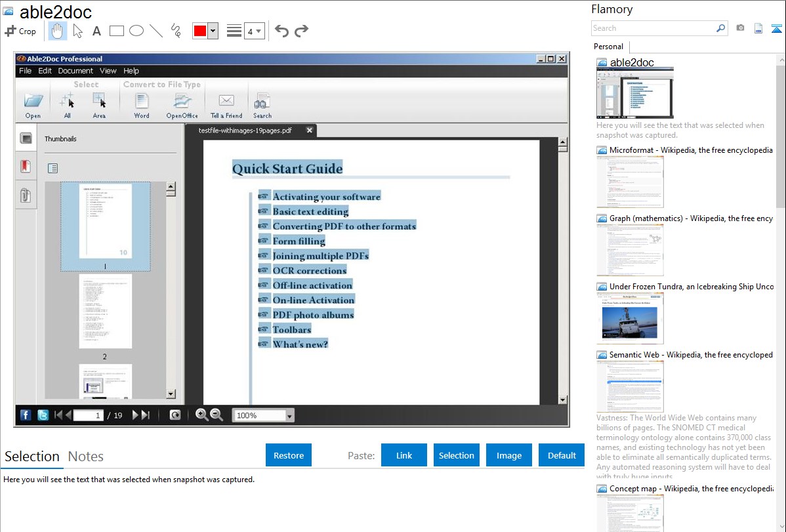Choose the text annotation tool
786x532 pixels.
pos(96,31)
